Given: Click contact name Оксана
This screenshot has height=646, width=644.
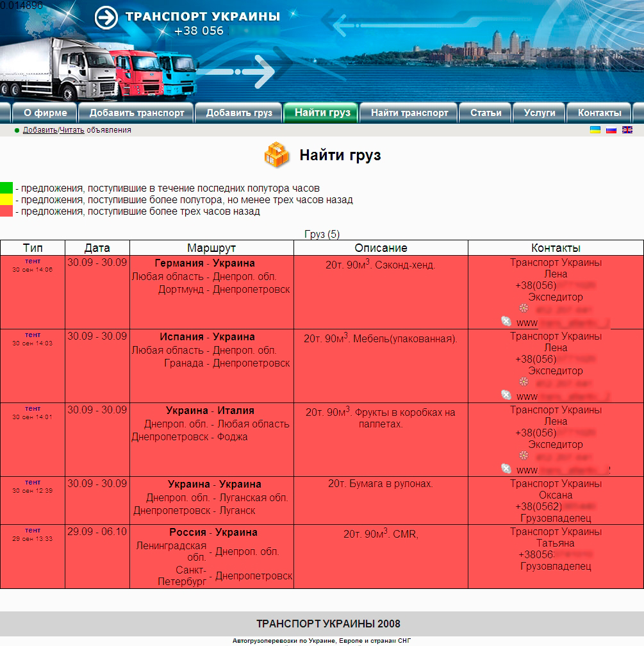Looking at the screenshot, I should [x=556, y=495].
